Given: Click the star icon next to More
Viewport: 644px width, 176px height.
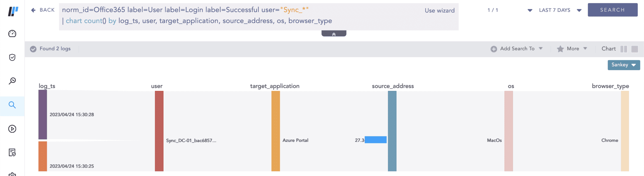Looking at the screenshot, I should tap(560, 49).
